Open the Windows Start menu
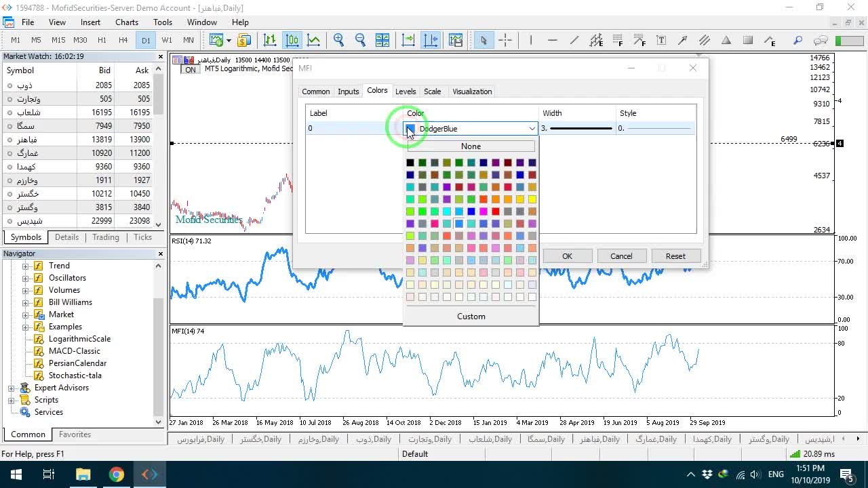 [x=16, y=474]
